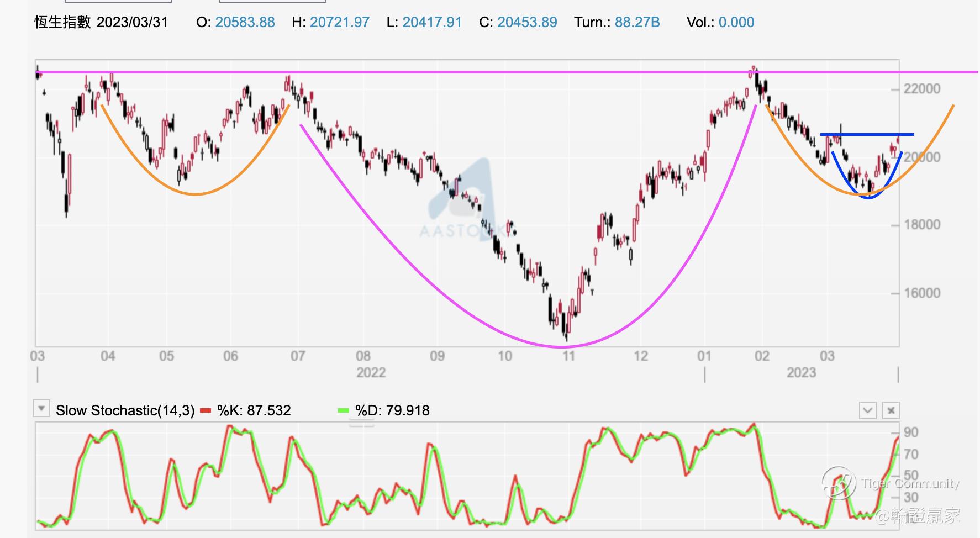This screenshot has width=980, height=538.
Task: Click the 11 month axis label
Action: pos(568,356)
